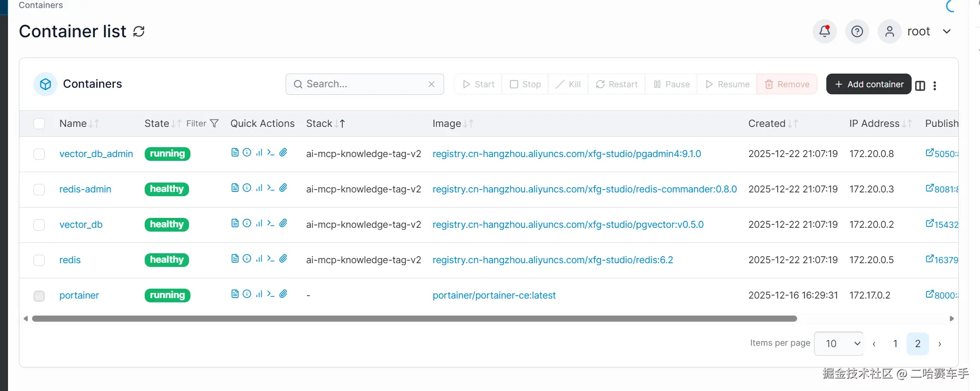The image size is (980, 391).
Task: Open logs for vector_db_admin container
Action: point(235,152)
